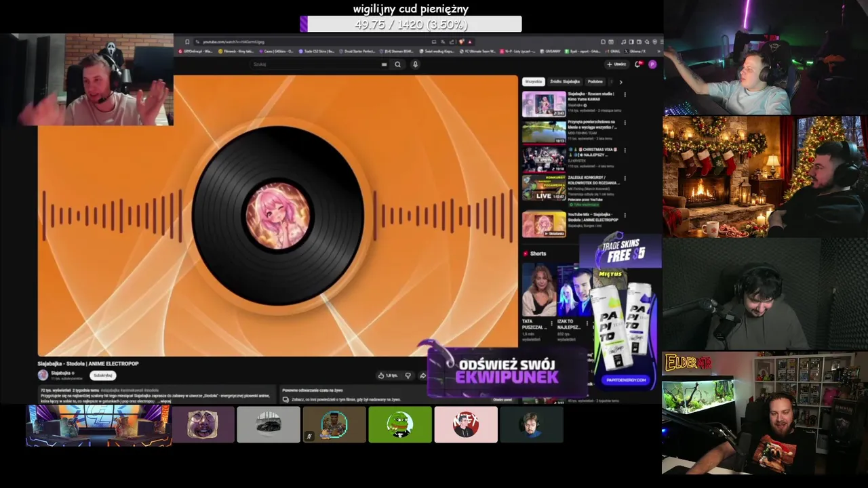Image resolution: width=868 pixels, height=488 pixels.
Task: Select the pink-background avatar tile
Action: [x=466, y=424]
